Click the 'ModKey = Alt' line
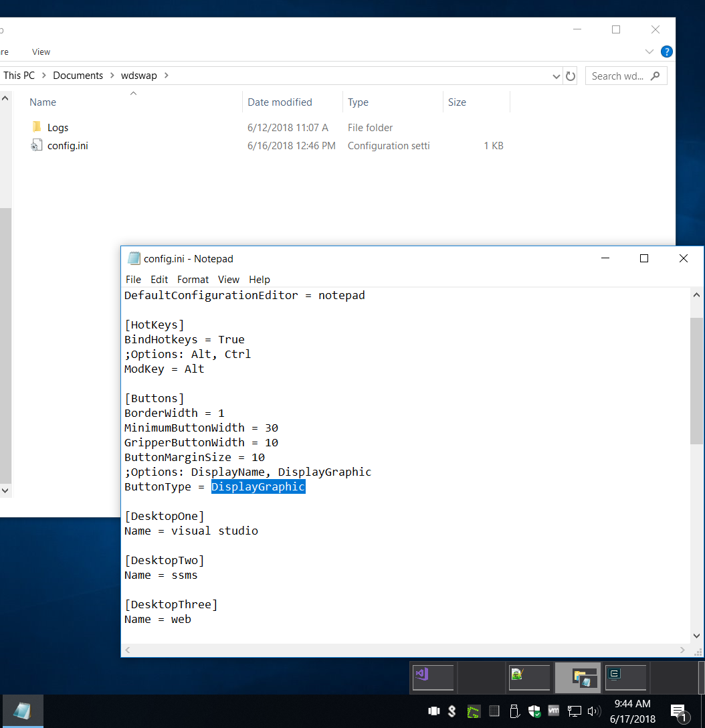Viewport: 705px width, 728px height. coord(165,369)
